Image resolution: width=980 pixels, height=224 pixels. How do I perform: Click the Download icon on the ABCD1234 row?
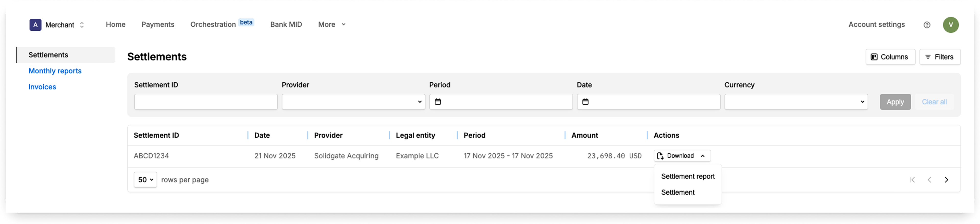(x=660, y=155)
